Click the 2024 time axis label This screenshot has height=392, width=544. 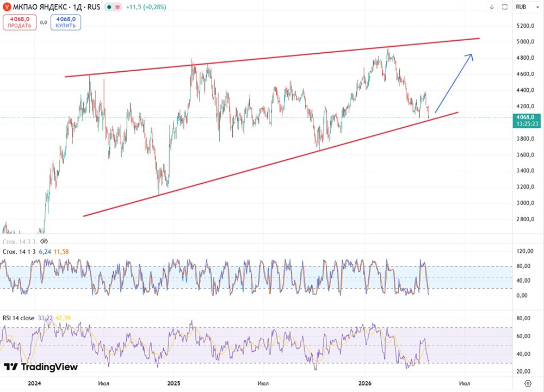click(34, 383)
